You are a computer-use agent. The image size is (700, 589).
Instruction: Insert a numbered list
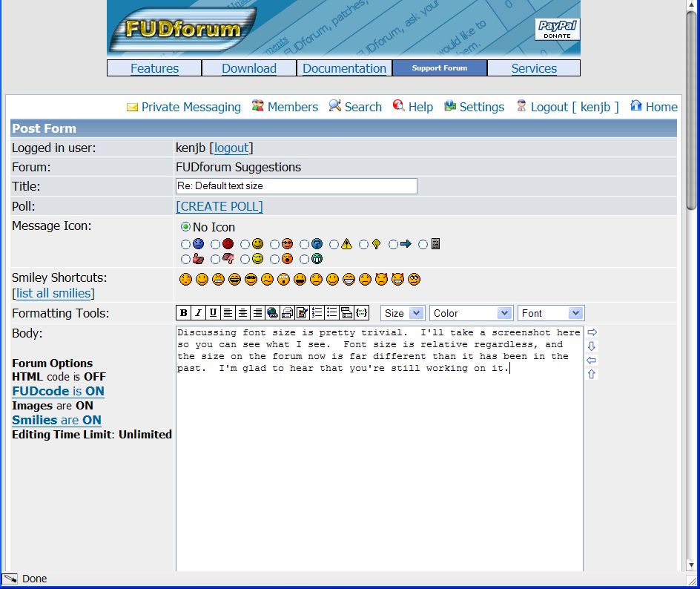[317, 313]
